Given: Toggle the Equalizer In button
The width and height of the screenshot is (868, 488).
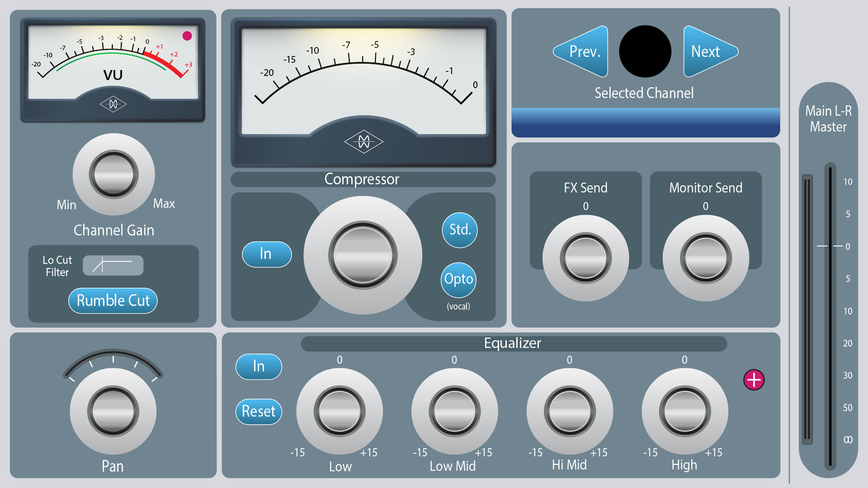Looking at the screenshot, I should (x=259, y=367).
